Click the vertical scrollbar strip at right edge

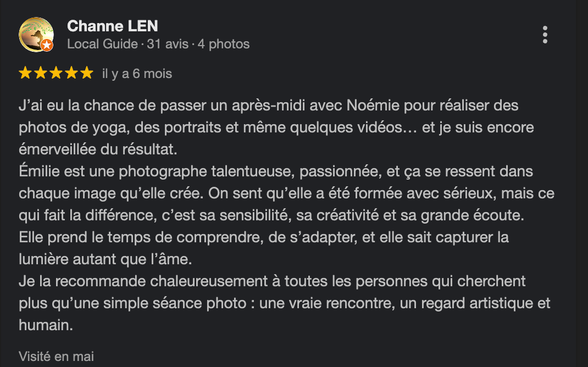pyautogui.click(x=582, y=183)
